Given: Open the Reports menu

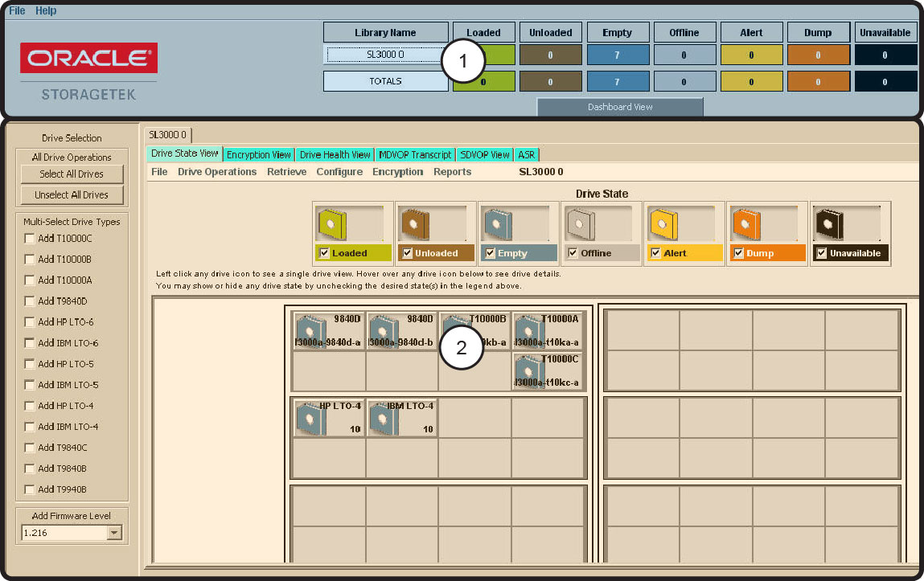Looking at the screenshot, I should (452, 172).
